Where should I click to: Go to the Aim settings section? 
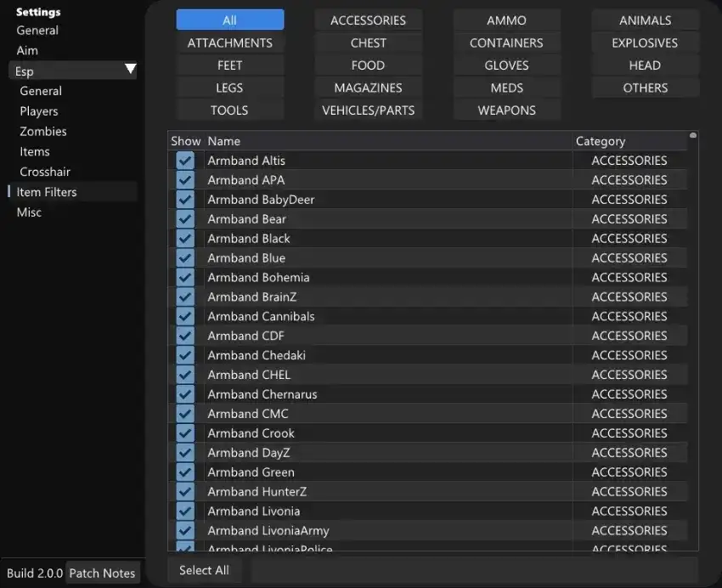26,50
